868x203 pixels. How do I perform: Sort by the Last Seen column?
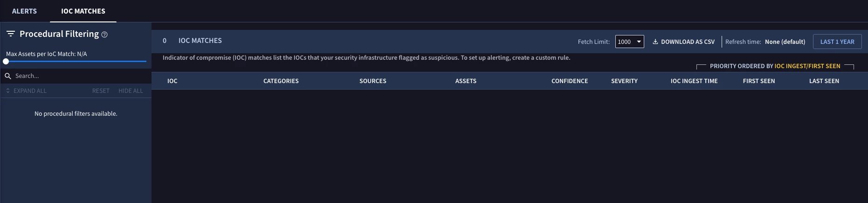[x=824, y=81]
